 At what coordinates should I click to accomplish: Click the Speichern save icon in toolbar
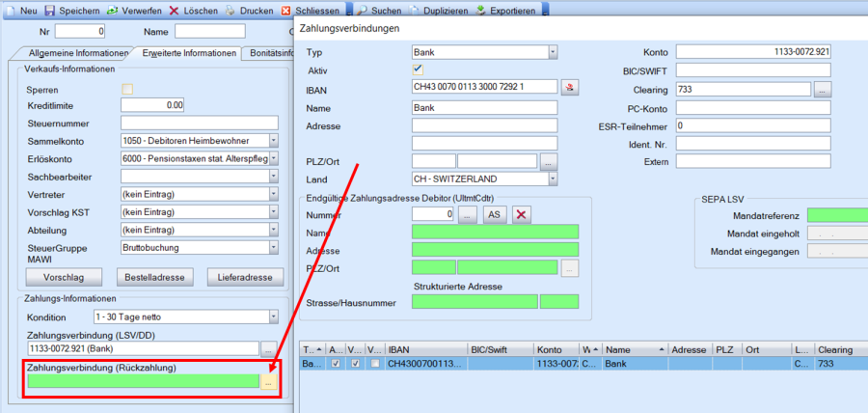click(x=51, y=9)
